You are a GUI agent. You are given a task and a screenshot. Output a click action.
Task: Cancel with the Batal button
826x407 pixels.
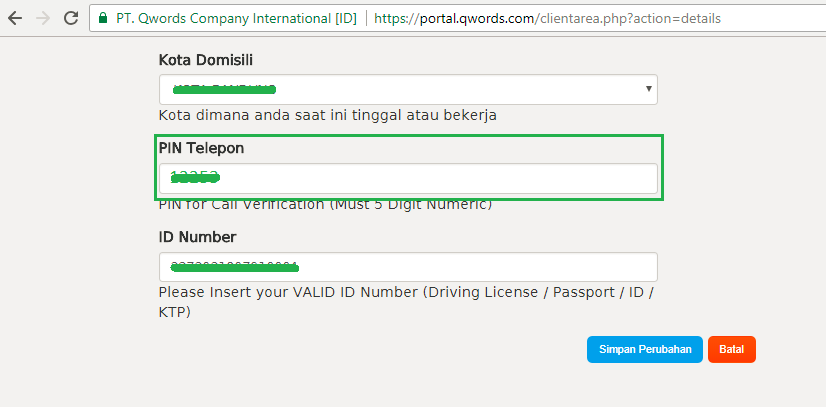[x=731, y=349]
